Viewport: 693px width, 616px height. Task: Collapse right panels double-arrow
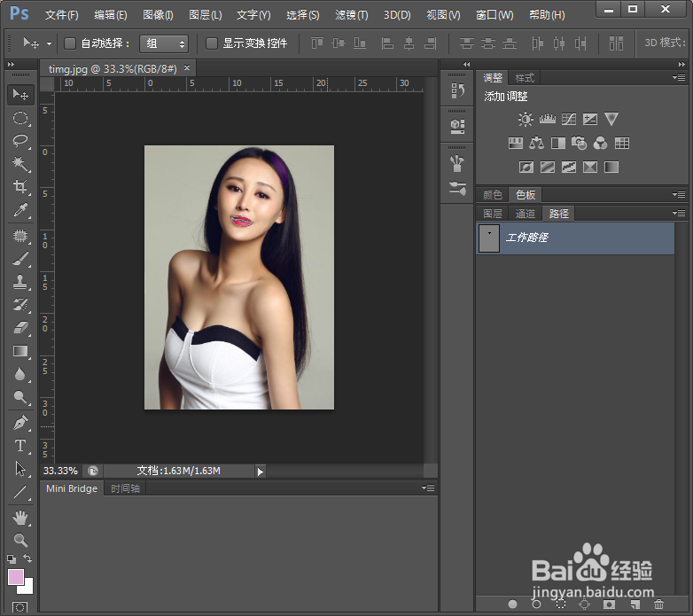[x=681, y=65]
